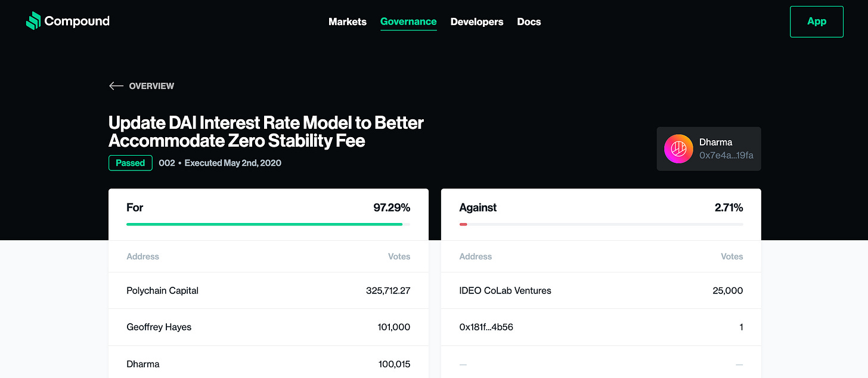Select Dharma in the For voters list
Image resolution: width=868 pixels, height=378 pixels.
pyautogui.click(x=143, y=364)
